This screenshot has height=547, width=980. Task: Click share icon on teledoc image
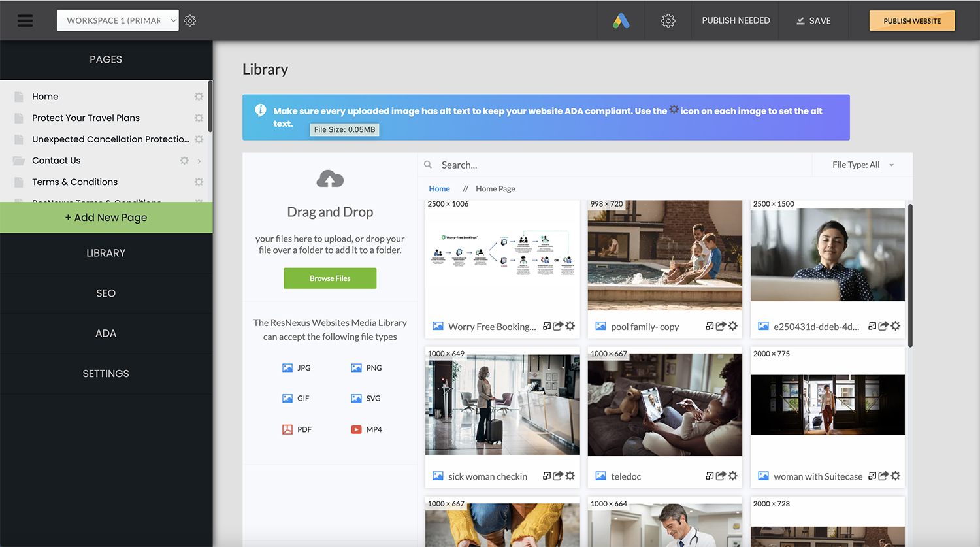tap(721, 476)
